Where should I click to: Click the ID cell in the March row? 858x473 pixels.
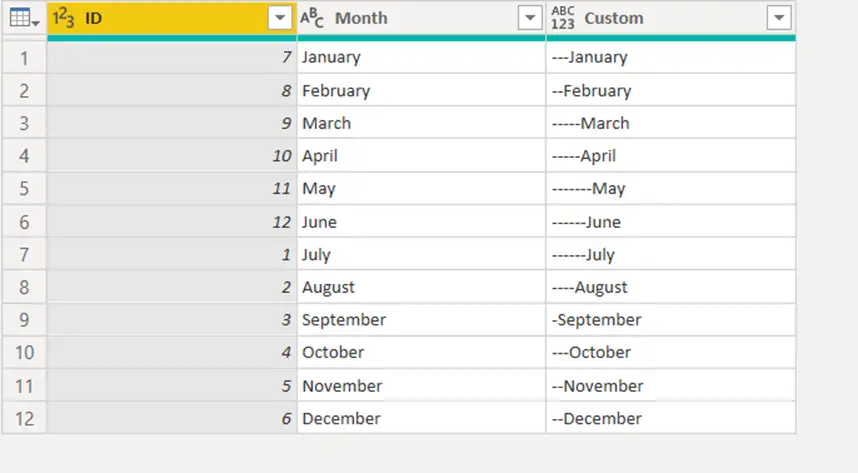pyautogui.click(x=172, y=123)
